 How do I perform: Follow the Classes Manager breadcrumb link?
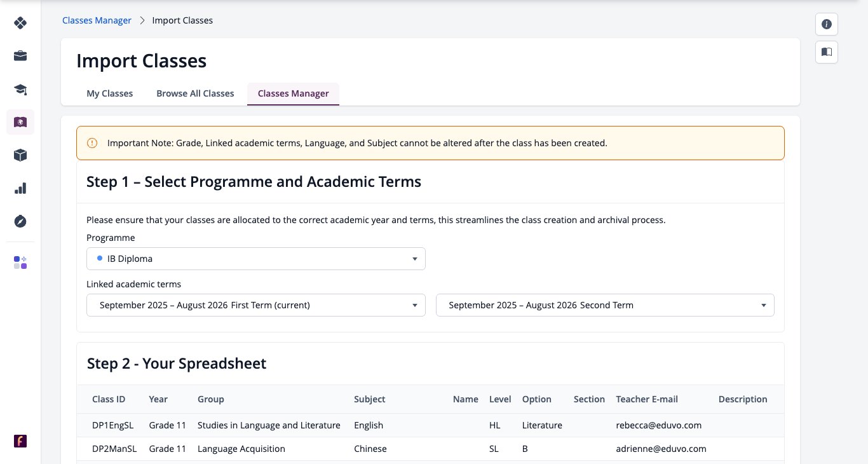point(97,20)
